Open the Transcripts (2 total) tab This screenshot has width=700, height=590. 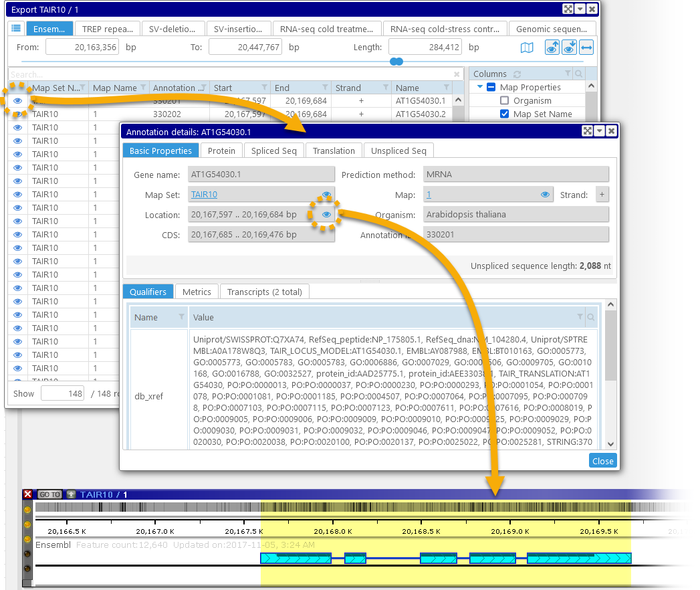coord(264,292)
